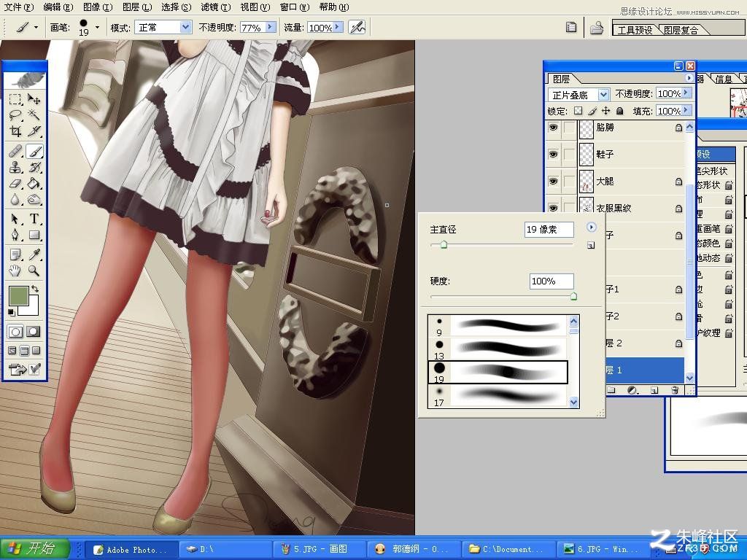
Task: Select the Crop tool
Action: click(x=15, y=131)
